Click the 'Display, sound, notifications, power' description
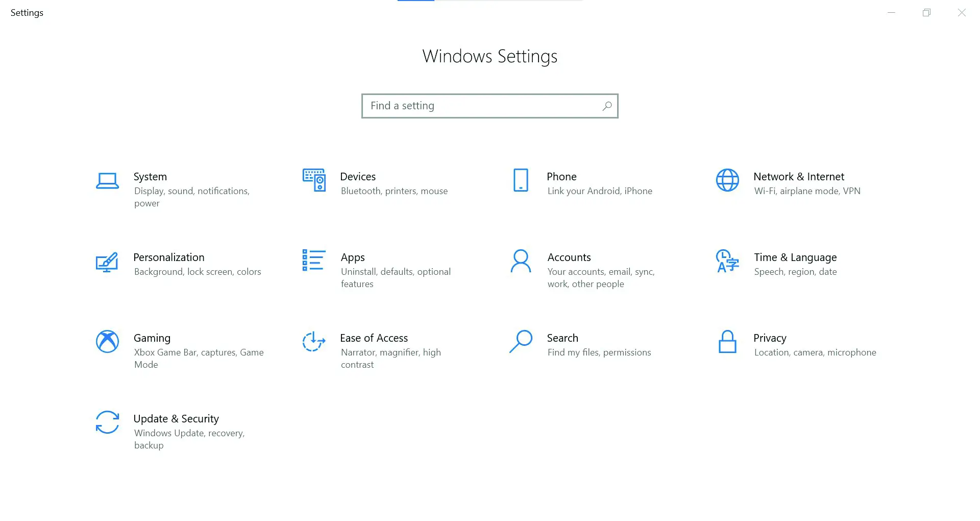 click(x=192, y=197)
